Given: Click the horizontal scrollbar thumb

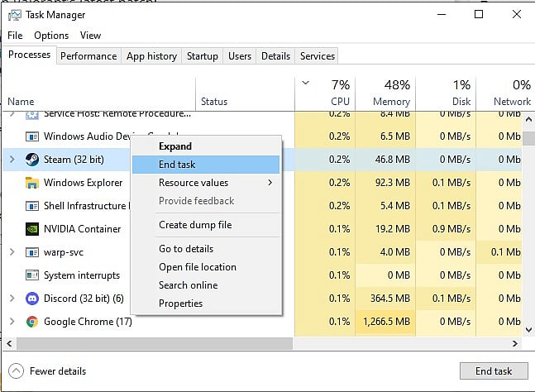Looking at the screenshot, I should [155, 343].
